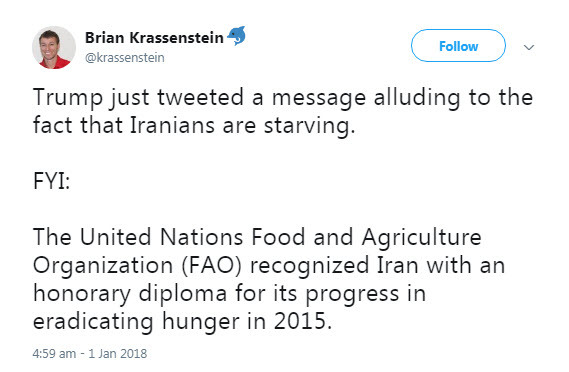Click Brian Krassenstein's profile photo
Image resolution: width=569 pixels, height=372 pixels.
(54, 48)
